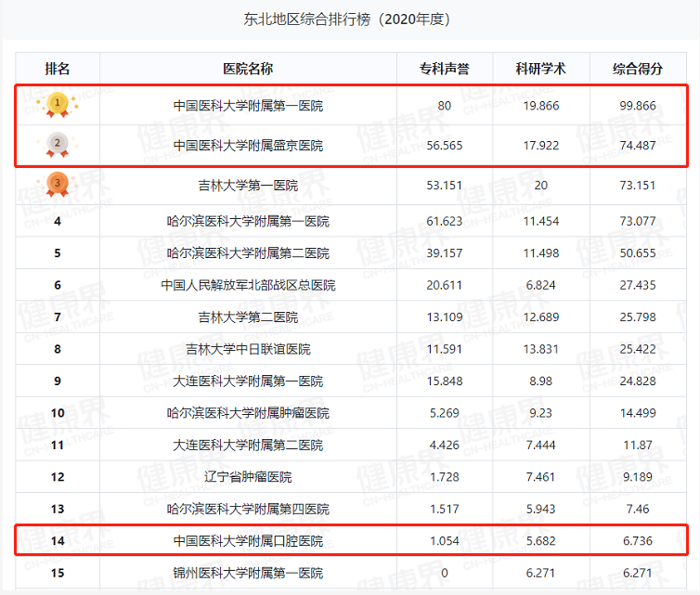Click the composite score 27.435
This screenshot has width=700, height=595.
638,285
